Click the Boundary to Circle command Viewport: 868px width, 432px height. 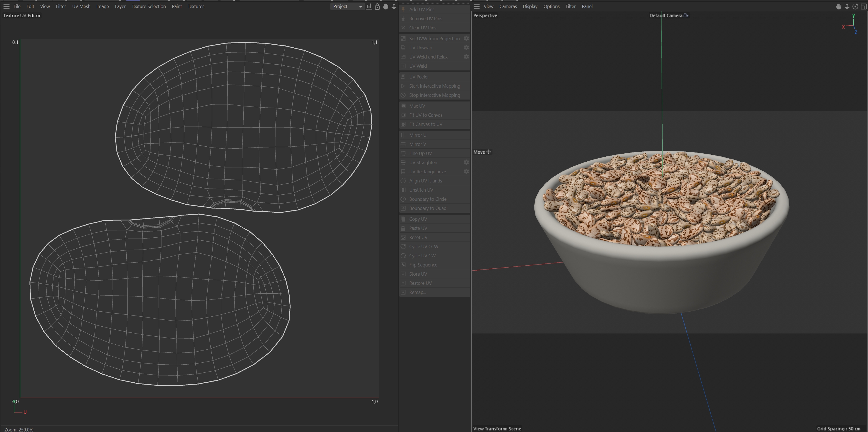click(428, 199)
